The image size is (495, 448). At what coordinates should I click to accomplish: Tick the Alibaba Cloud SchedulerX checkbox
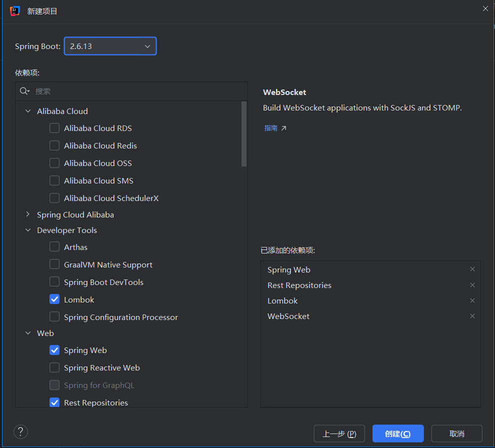pyautogui.click(x=54, y=198)
